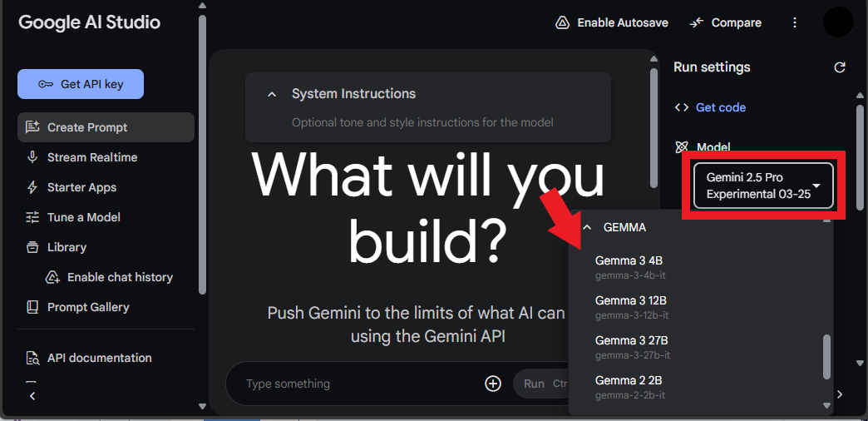868x421 pixels.
Task: Click the Library archive icon
Action: [32, 247]
